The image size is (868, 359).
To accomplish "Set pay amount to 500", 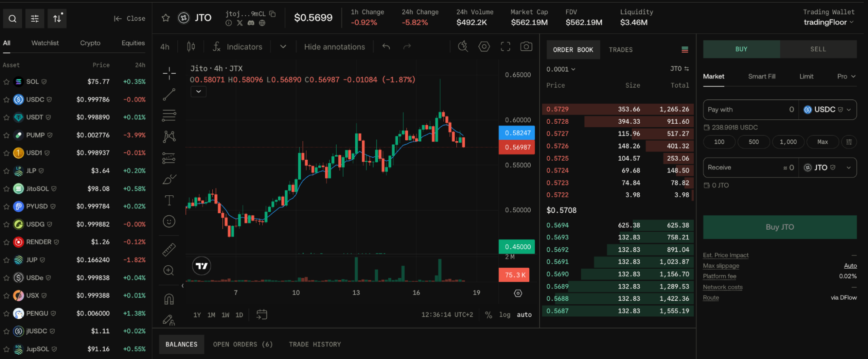I will coord(754,142).
